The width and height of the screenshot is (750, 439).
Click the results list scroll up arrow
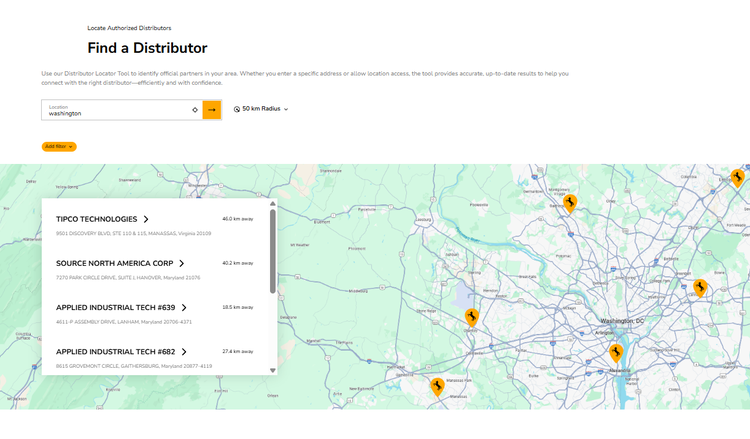click(x=273, y=204)
